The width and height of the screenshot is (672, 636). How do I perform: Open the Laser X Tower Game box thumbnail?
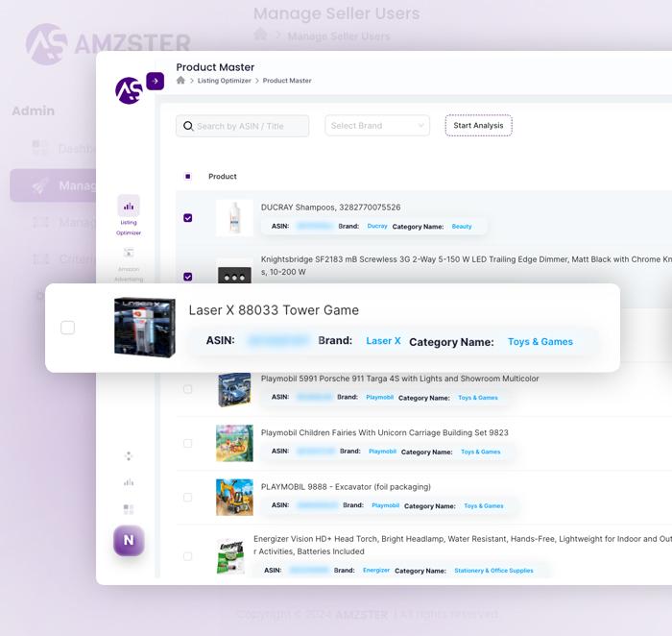pyautogui.click(x=145, y=328)
